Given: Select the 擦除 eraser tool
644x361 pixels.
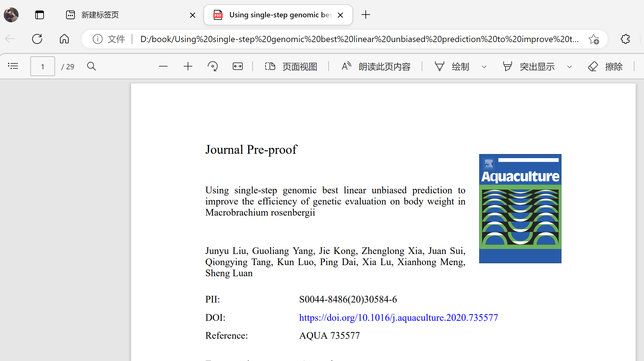Looking at the screenshot, I should coord(605,67).
